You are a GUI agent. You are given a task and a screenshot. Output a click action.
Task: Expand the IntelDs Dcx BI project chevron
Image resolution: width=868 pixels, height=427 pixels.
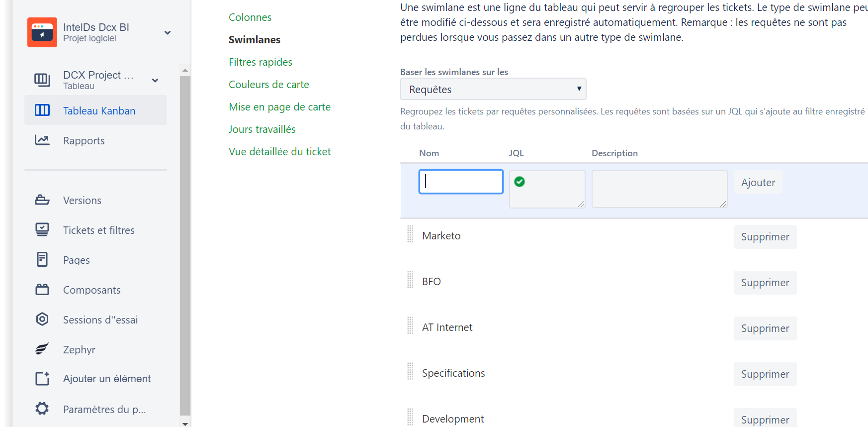(168, 33)
